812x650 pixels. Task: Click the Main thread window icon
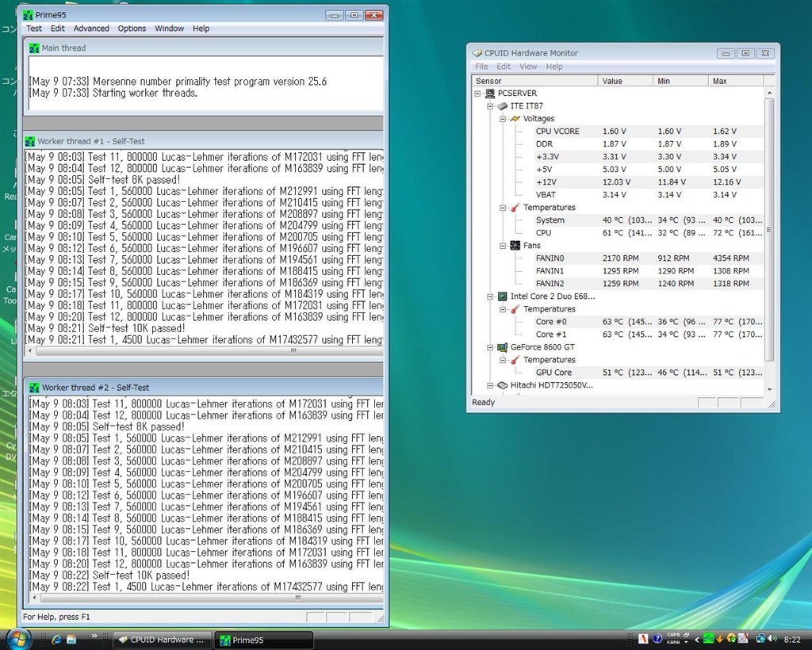(34, 48)
